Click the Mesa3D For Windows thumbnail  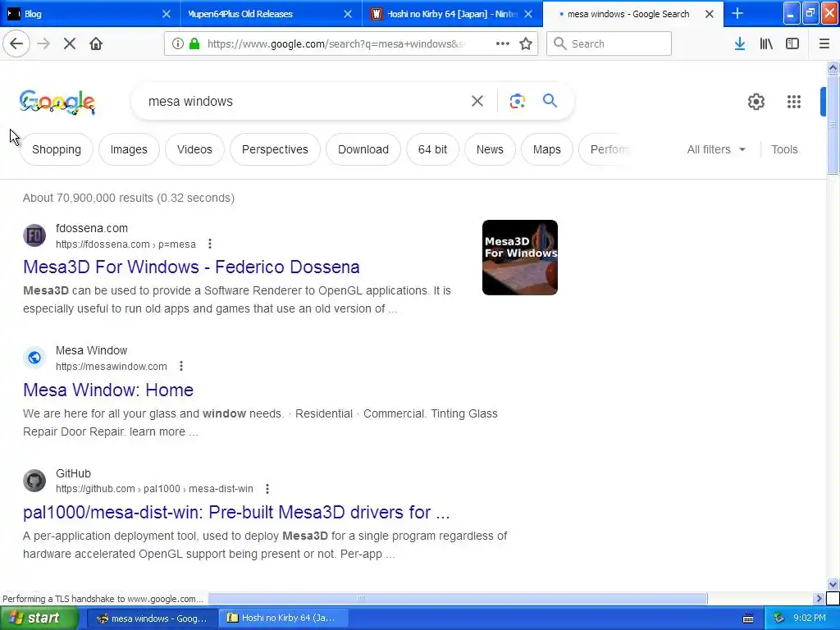(x=519, y=257)
